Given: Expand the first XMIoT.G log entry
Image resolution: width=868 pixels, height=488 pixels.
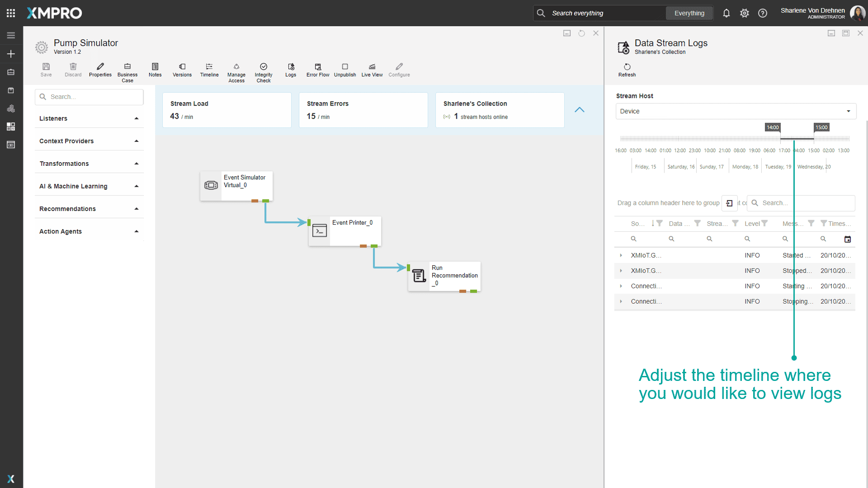Looking at the screenshot, I should coord(621,255).
